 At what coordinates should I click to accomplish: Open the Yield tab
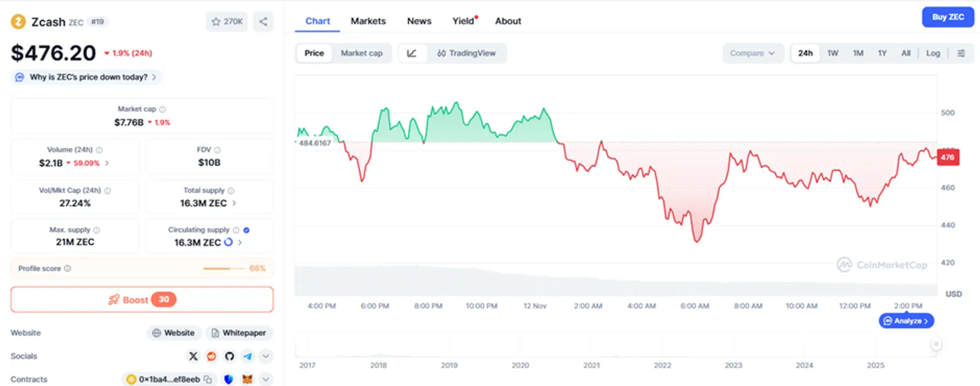tap(464, 21)
